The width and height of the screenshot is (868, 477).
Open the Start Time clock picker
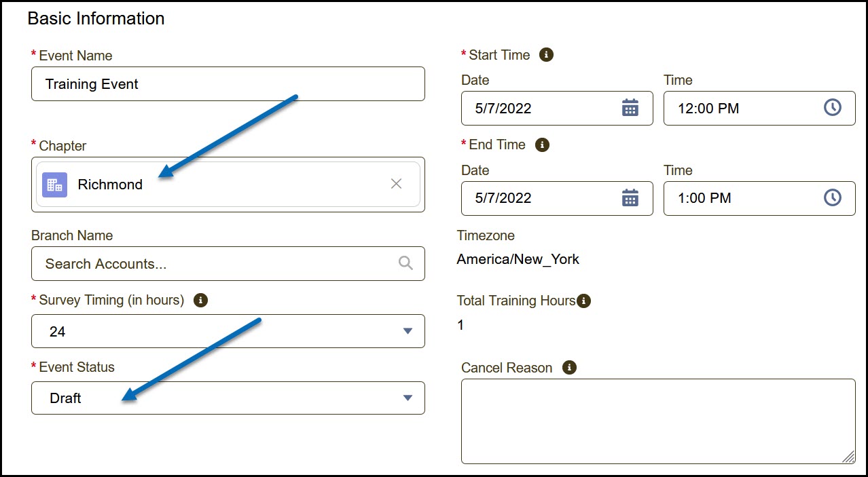click(x=832, y=108)
